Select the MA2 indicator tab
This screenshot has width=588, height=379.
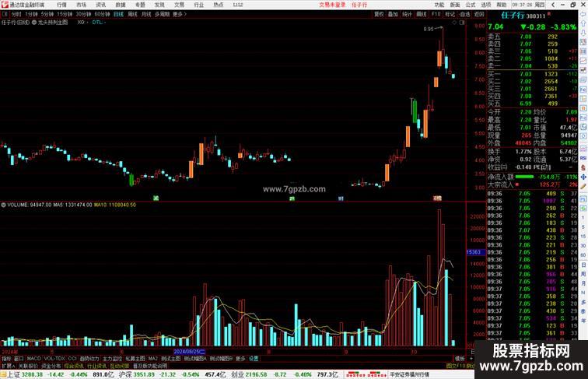pyautogui.click(x=153, y=359)
